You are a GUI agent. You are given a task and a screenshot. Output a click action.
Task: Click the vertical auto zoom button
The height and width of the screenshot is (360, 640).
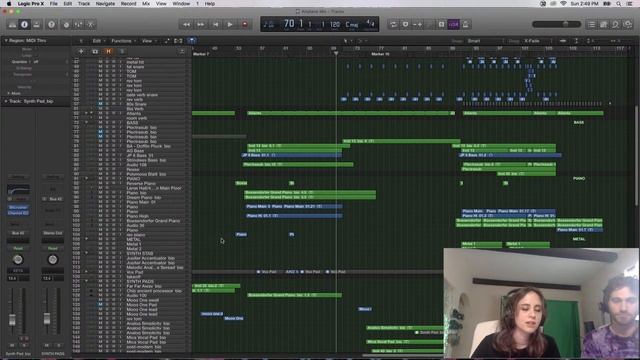[x=576, y=41]
